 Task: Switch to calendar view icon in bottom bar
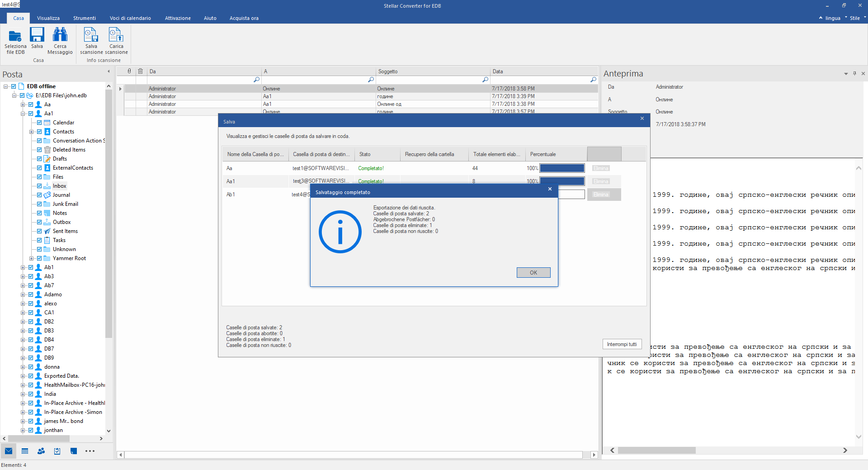(25, 451)
